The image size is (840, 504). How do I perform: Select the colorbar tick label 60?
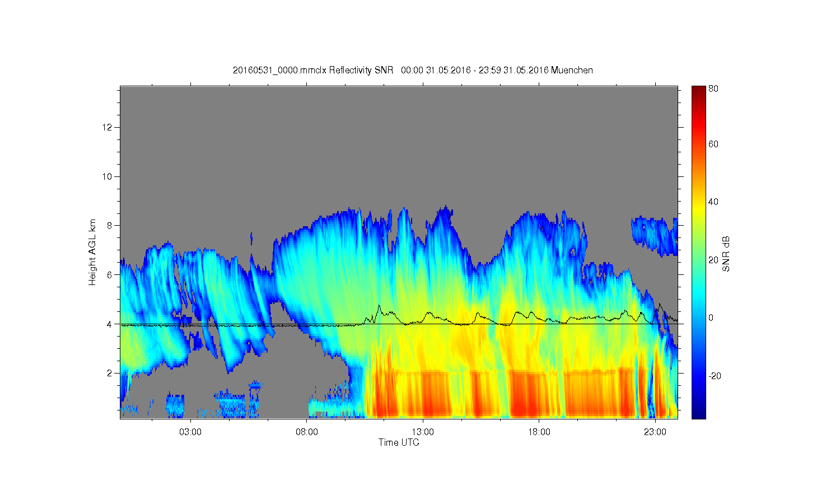[x=713, y=144]
